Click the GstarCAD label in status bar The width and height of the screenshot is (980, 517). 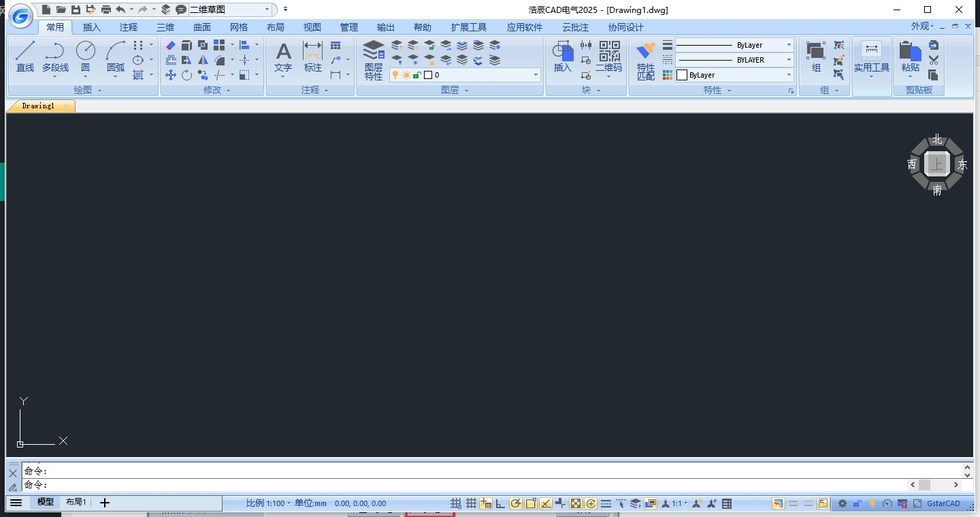tap(943, 503)
